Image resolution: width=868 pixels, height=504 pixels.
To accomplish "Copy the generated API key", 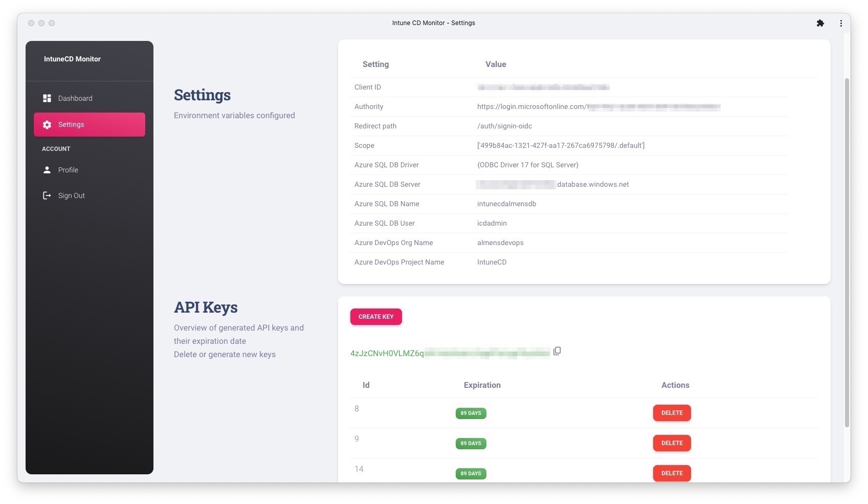I will [557, 351].
